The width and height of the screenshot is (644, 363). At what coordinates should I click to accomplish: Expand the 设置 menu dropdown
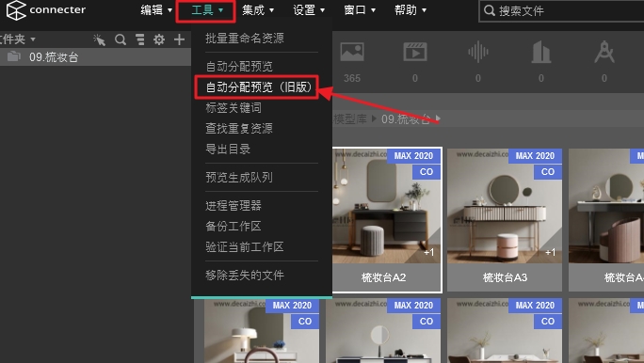pos(309,9)
